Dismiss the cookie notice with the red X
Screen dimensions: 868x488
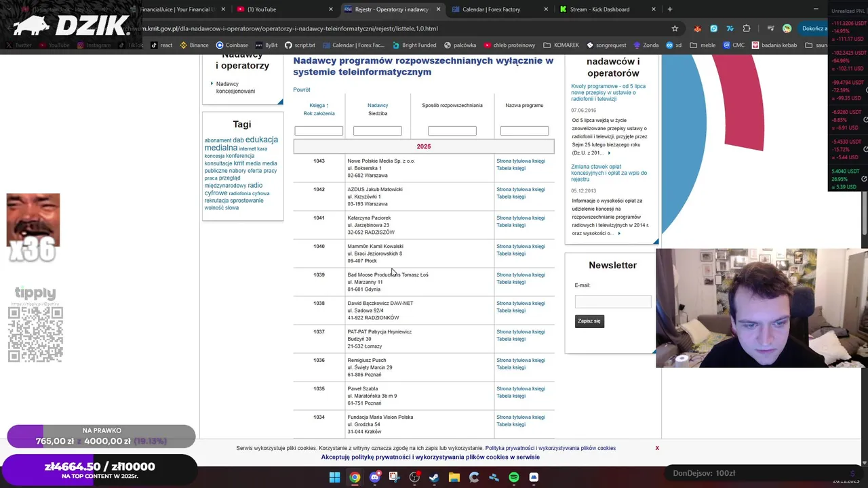coord(657,448)
